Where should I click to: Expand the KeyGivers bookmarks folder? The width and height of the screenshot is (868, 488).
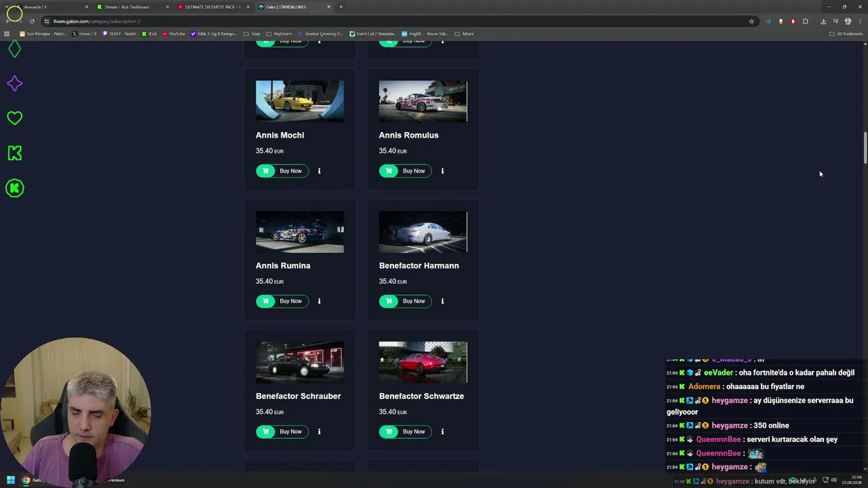279,34
